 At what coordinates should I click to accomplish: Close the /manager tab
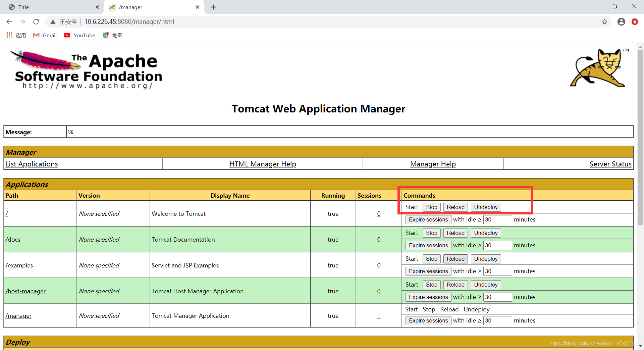[x=198, y=7]
